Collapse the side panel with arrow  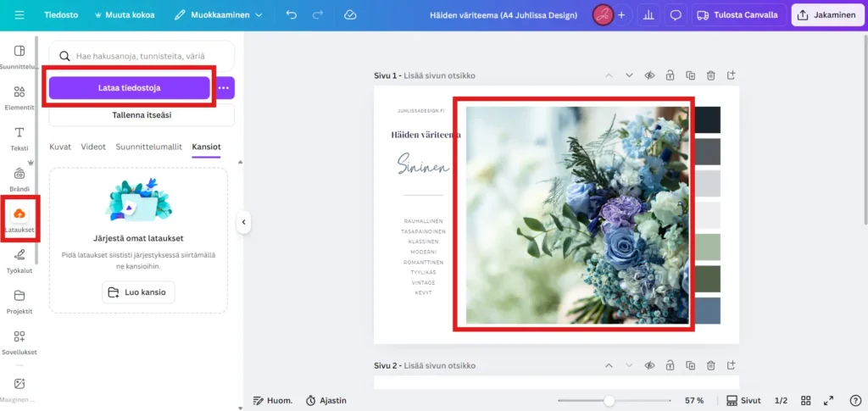[243, 222]
